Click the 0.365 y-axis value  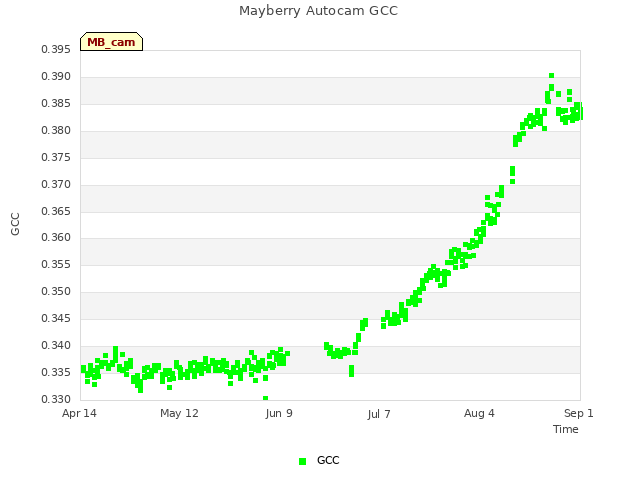coord(56,211)
